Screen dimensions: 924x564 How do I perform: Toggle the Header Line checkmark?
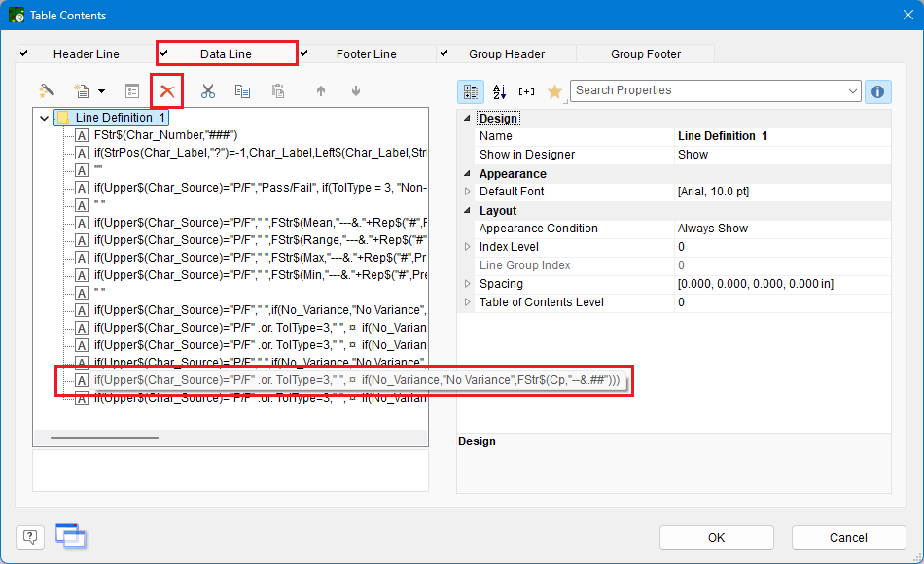23,53
